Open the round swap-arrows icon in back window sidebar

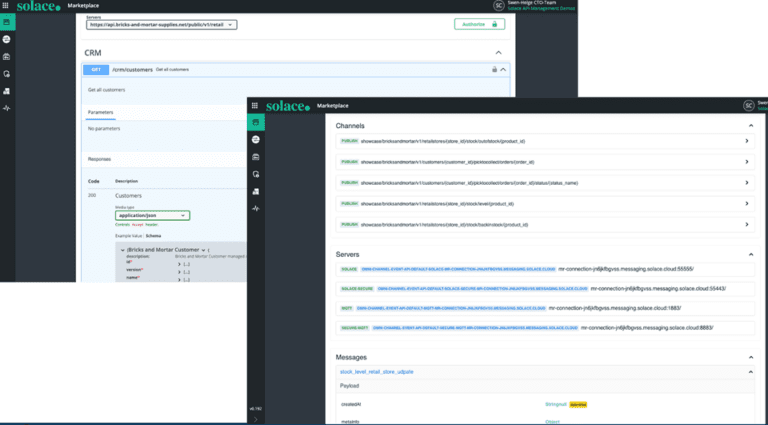(x=7, y=39)
